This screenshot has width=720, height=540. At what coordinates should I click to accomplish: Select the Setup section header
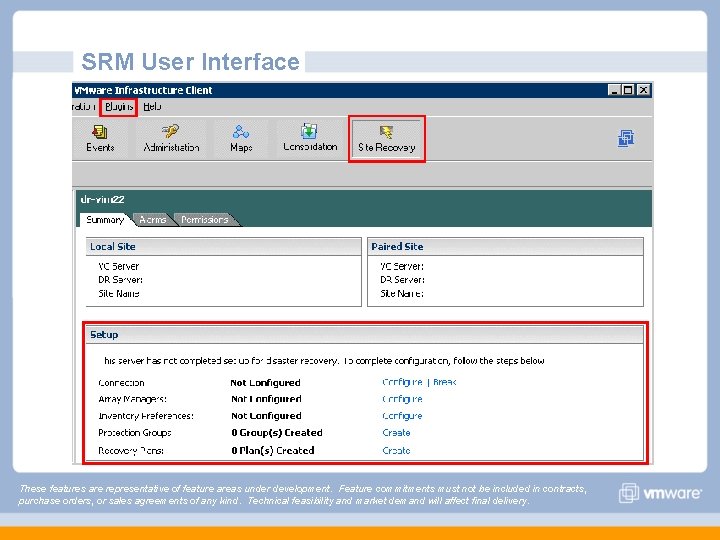click(365, 335)
